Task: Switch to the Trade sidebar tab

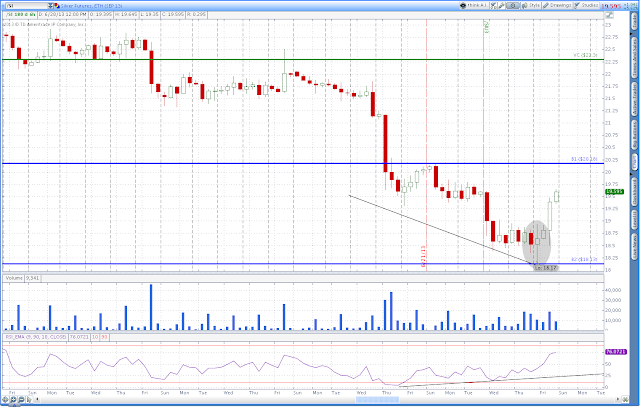Action: click(635, 23)
